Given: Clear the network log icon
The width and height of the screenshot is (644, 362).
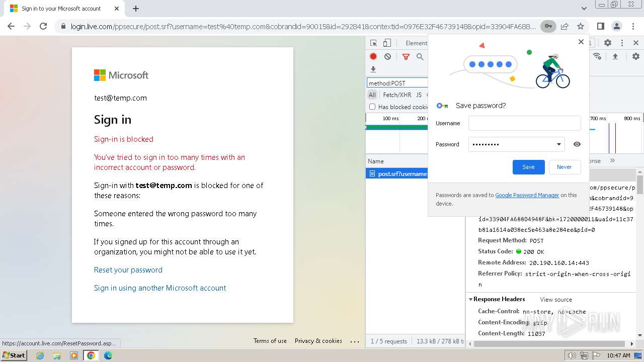Looking at the screenshot, I should tap(387, 57).
